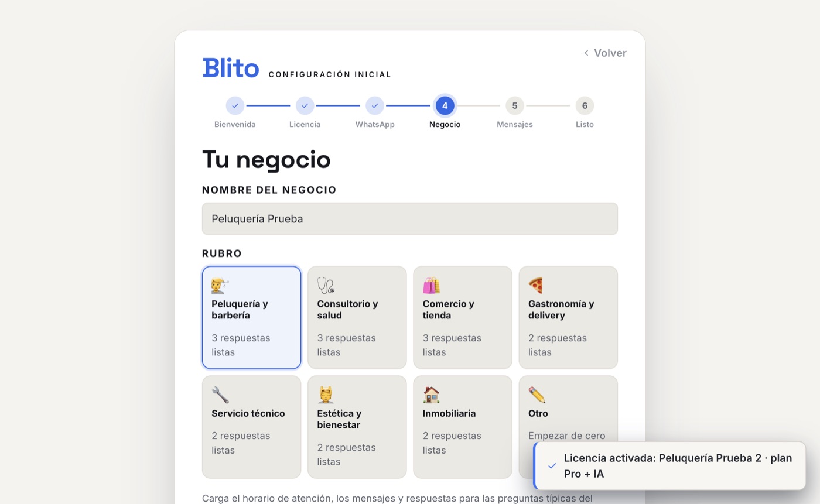Click the Tu negocio heading

266,160
